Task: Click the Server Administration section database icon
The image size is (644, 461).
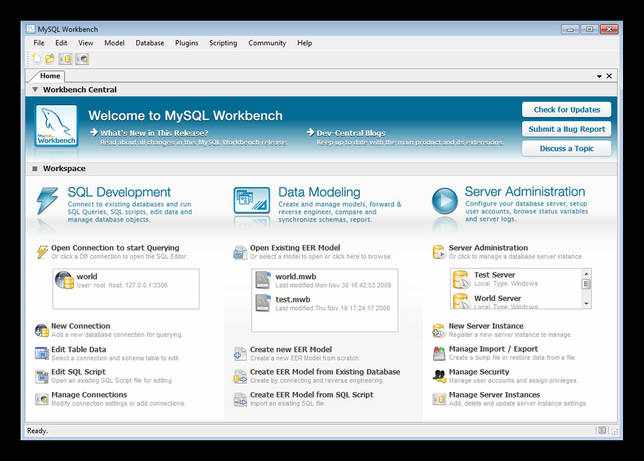Action: (x=439, y=252)
